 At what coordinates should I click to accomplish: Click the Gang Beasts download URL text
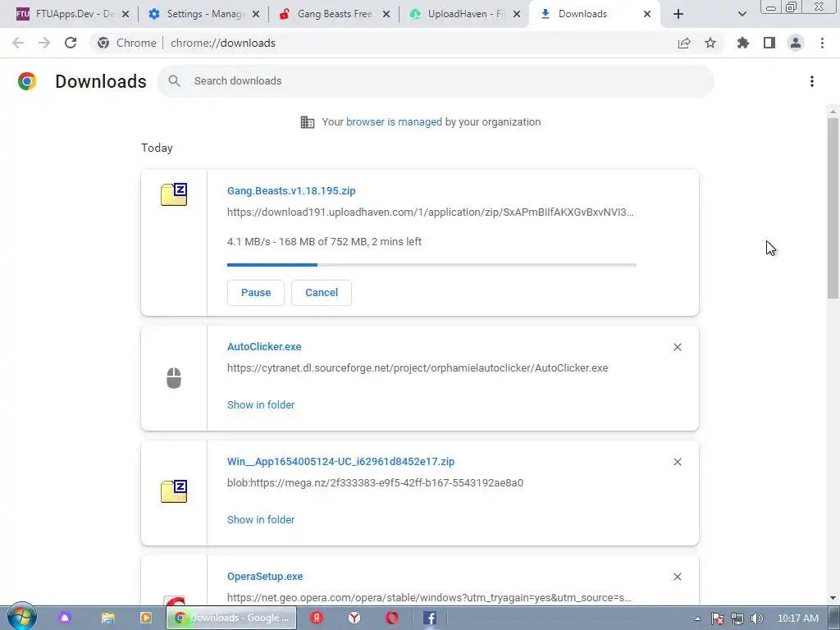[430, 212]
